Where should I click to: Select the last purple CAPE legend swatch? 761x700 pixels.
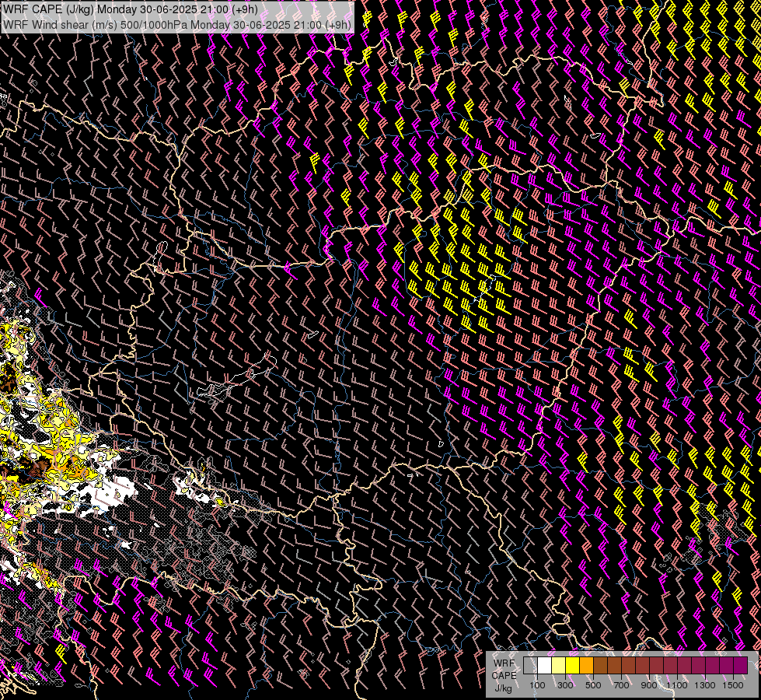[x=740, y=666]
